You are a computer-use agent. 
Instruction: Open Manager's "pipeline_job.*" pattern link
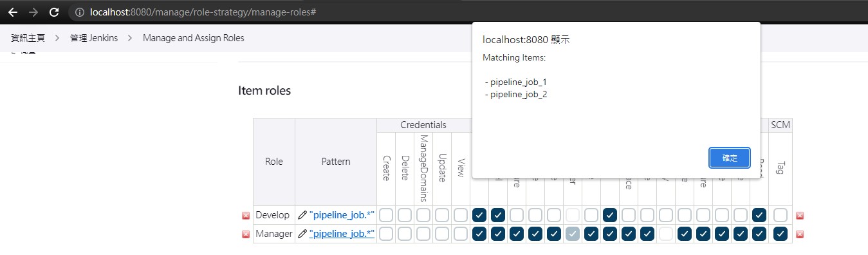coord(342,234)
